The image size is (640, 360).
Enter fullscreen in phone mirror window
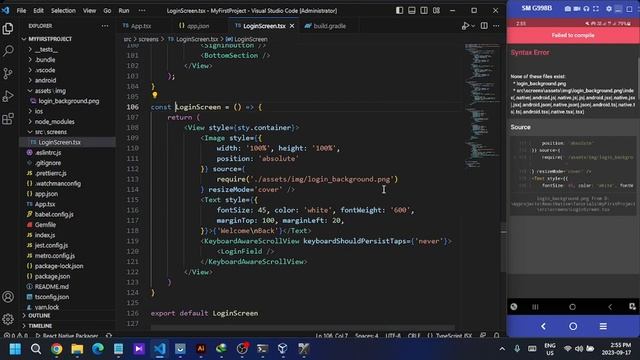pos(596,9)
